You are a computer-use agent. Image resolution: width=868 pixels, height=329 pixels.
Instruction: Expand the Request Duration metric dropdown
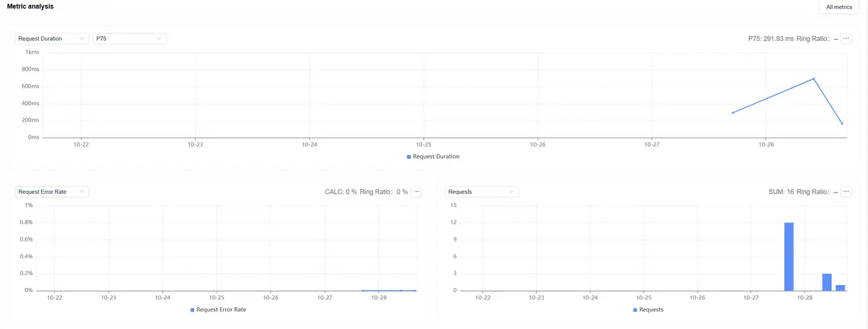point(52,39)
